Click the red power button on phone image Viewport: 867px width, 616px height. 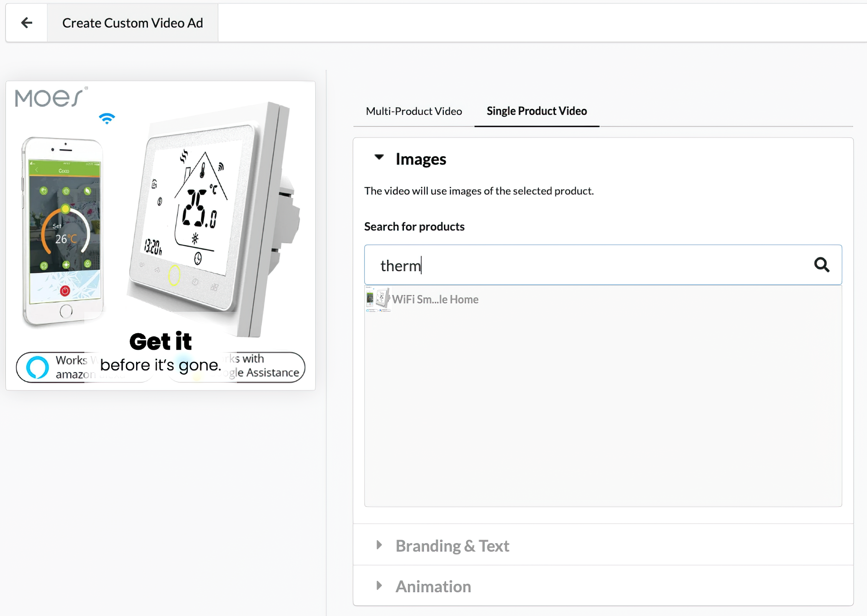click(65, 291)
